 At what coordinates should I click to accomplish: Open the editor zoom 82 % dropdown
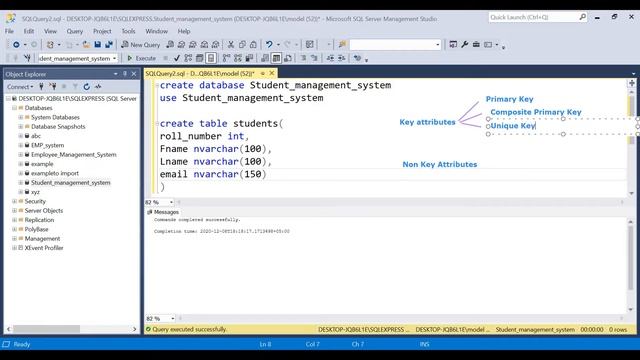point(171,202)
